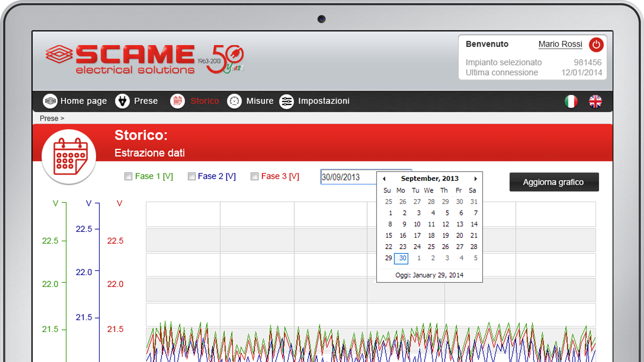Click the Storico calendar icon in navbar
This screenshot has width=644, height=362.
[177, 101]
